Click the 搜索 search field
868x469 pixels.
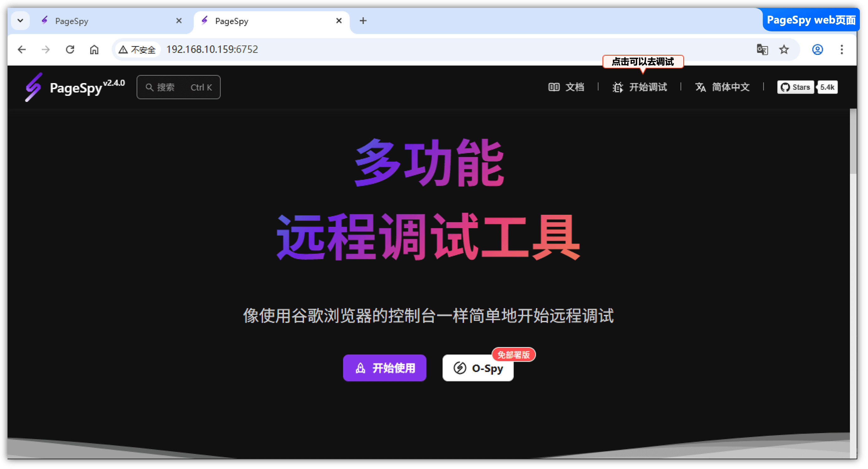178,87
